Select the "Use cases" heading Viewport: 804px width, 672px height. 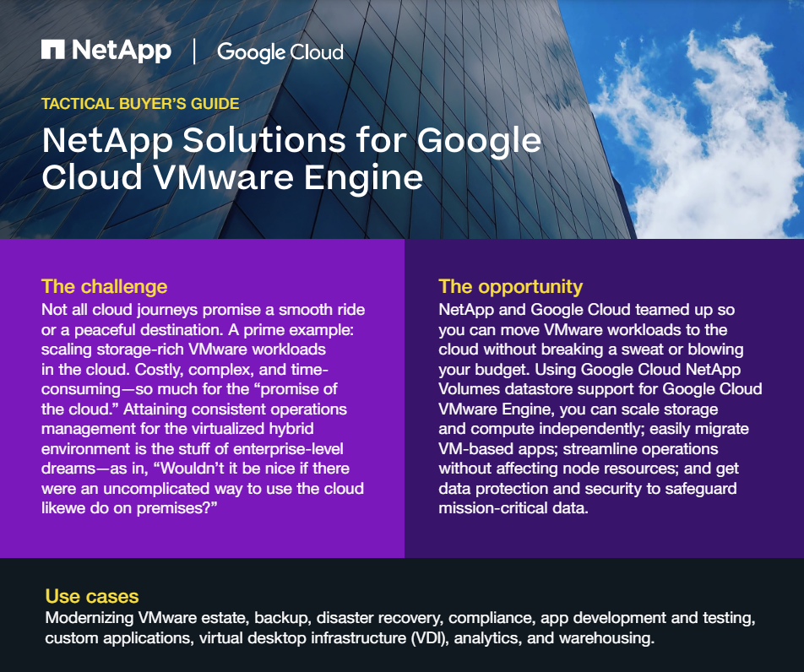(92, 596)
